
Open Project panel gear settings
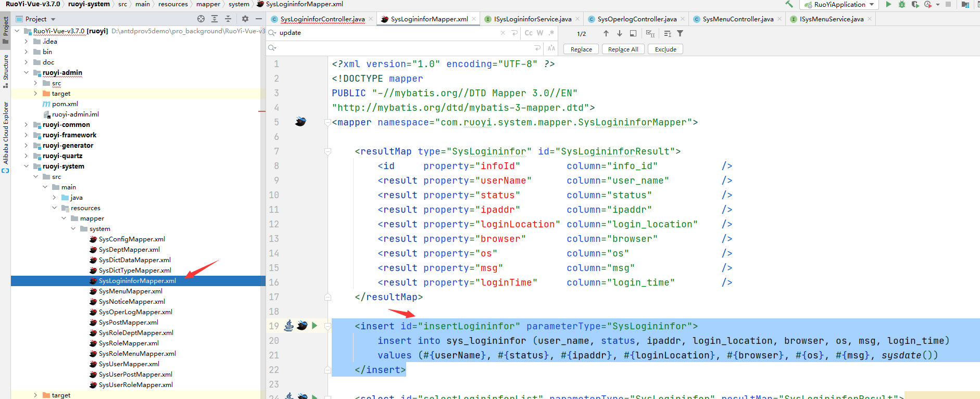pos(245,19)
